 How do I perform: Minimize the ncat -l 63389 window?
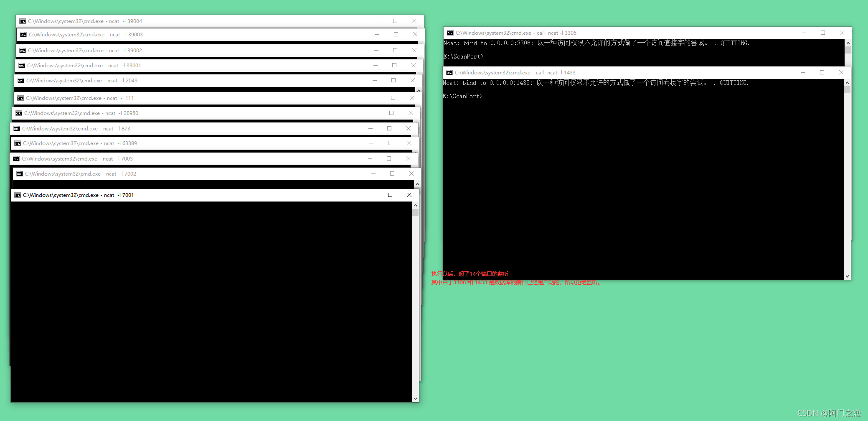point(371,143)
